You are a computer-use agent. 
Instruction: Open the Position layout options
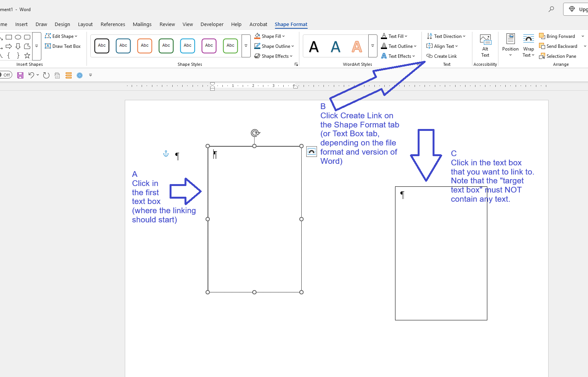(510, 46)
